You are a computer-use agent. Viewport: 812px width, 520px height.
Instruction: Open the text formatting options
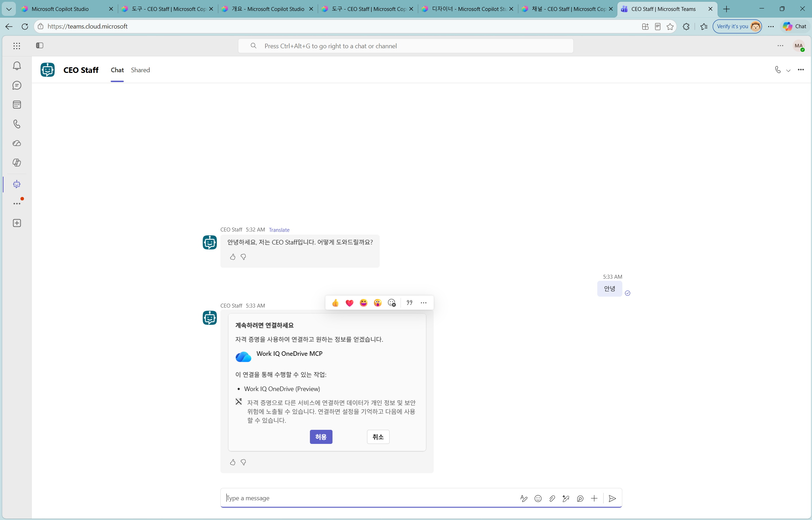pos(524,499)
